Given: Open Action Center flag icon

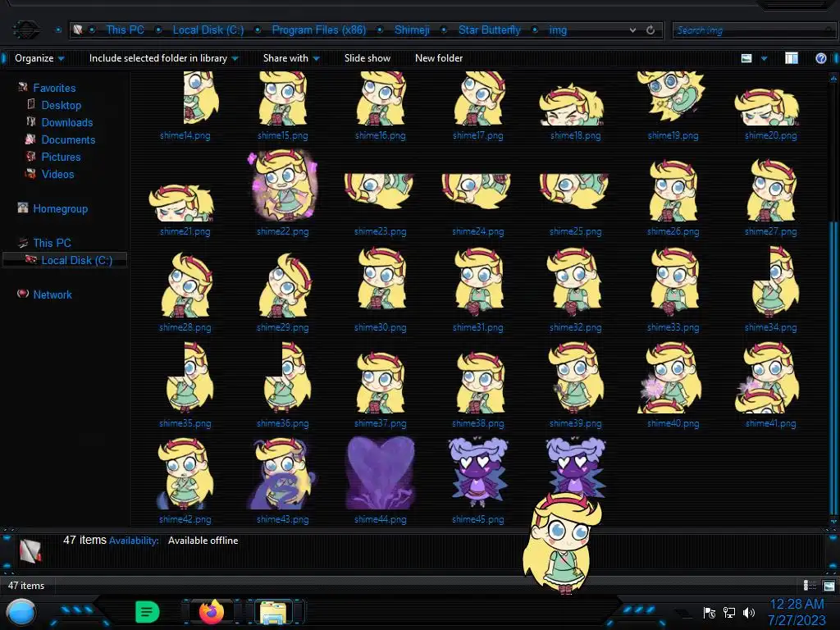Looking at the screenshot, I should coord(710,612).
